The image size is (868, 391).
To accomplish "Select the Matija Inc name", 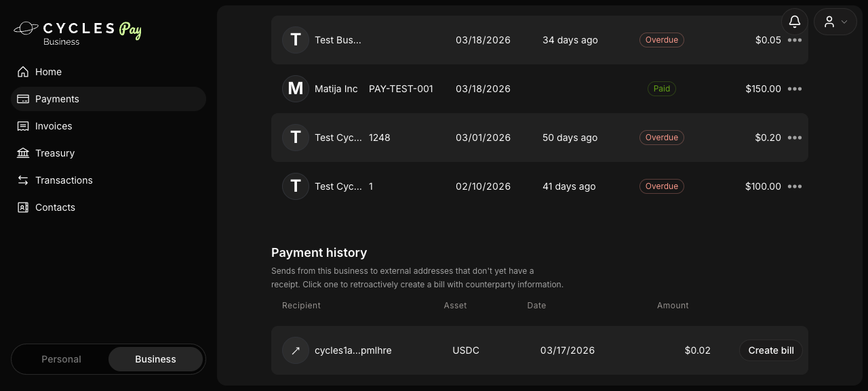I will (x=336, y=89).
